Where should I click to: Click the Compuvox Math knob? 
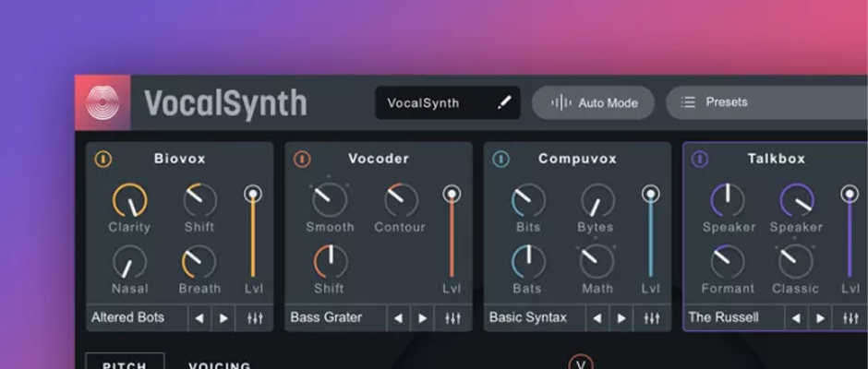click(597, 262)
